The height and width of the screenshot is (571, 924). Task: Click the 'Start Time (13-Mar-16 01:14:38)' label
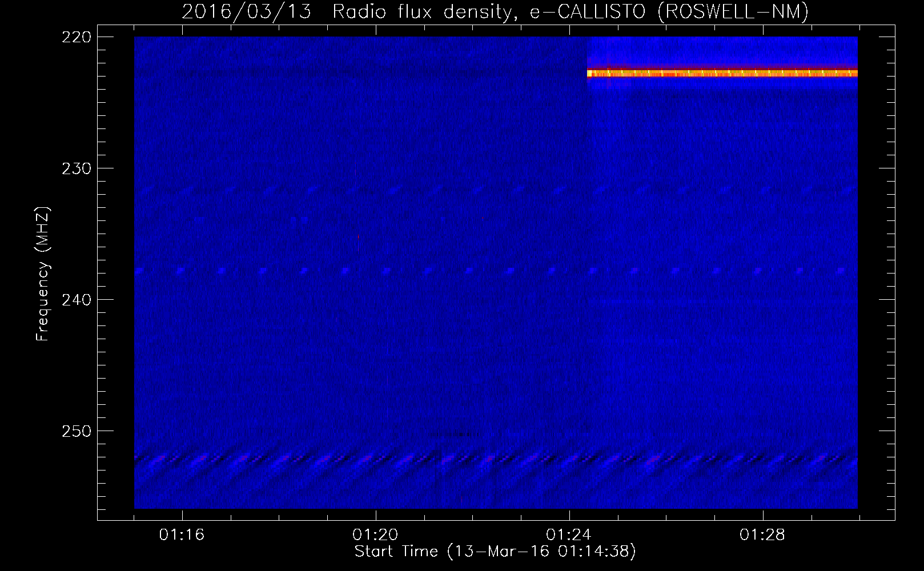(x=495, y=552)
